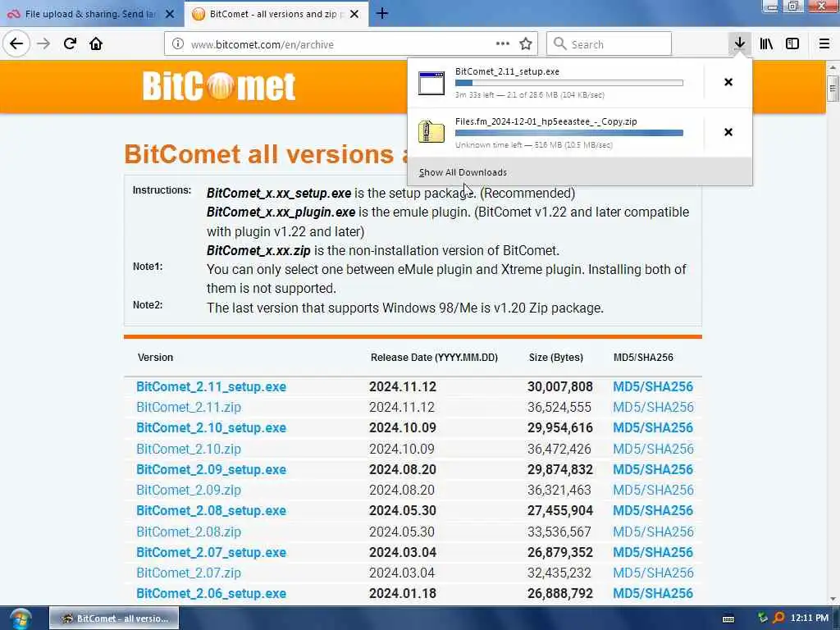The image size is (840, 630).
Task: Download BitComet_2.08_setup.exe
Action: 211,510
